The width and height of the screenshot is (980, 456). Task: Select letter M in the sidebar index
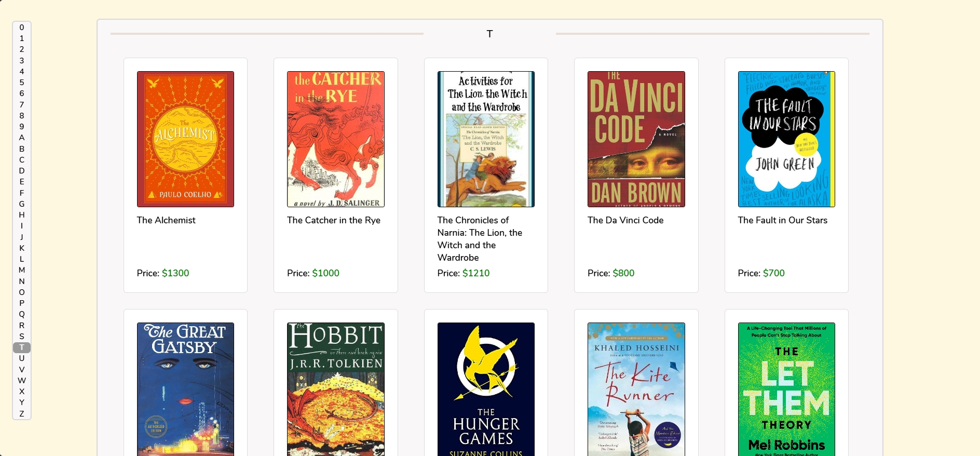pos(22,270)
